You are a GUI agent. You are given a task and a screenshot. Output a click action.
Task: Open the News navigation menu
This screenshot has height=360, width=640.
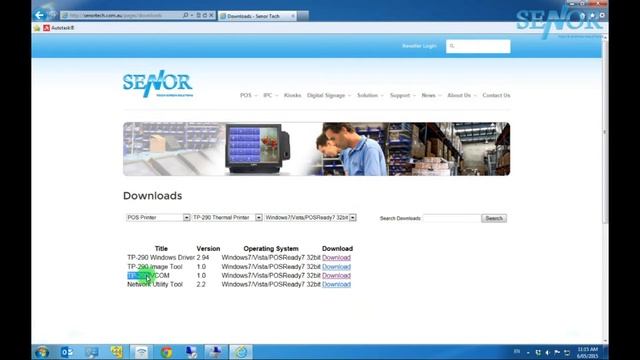coord(431,95)
